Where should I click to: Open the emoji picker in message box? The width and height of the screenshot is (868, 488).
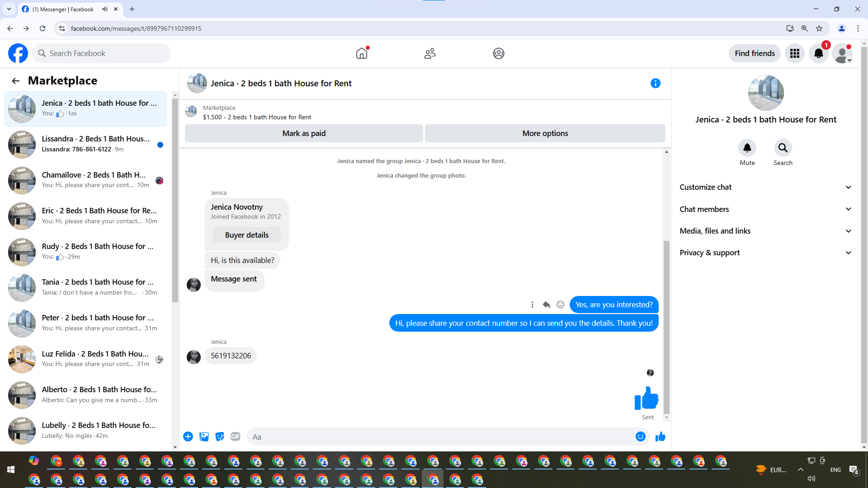tap(640, 436)
